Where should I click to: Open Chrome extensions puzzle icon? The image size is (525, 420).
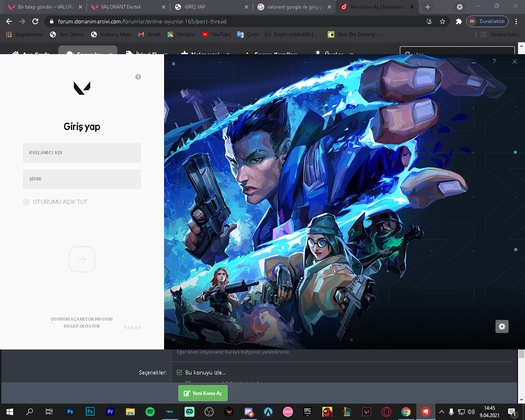459,21
